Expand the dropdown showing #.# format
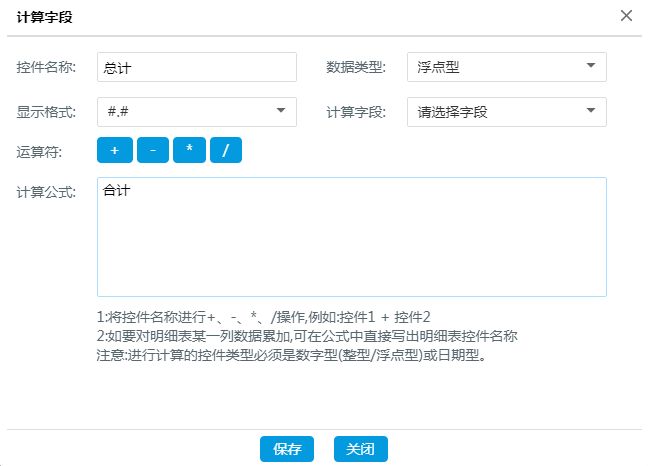 tap(196, 111)
